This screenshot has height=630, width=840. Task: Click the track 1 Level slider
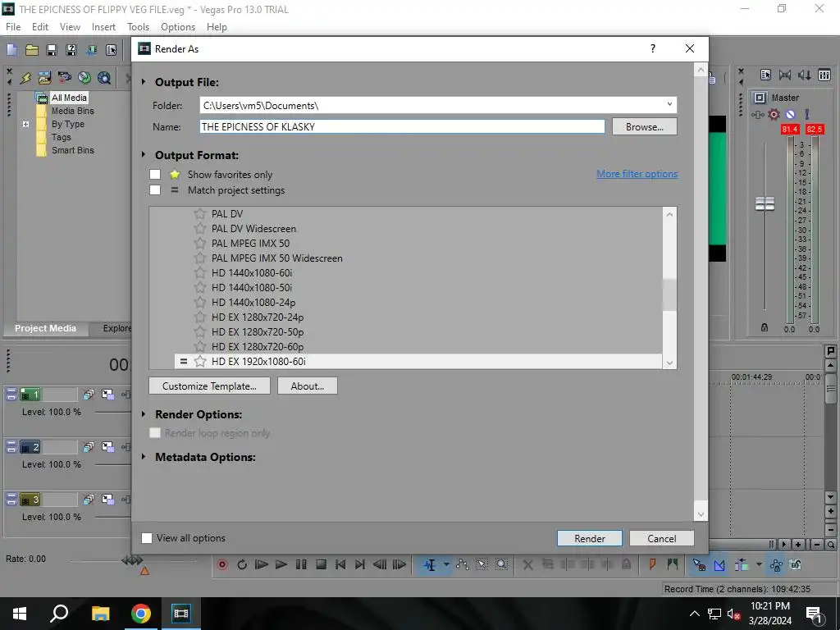[x=112, y=412]
